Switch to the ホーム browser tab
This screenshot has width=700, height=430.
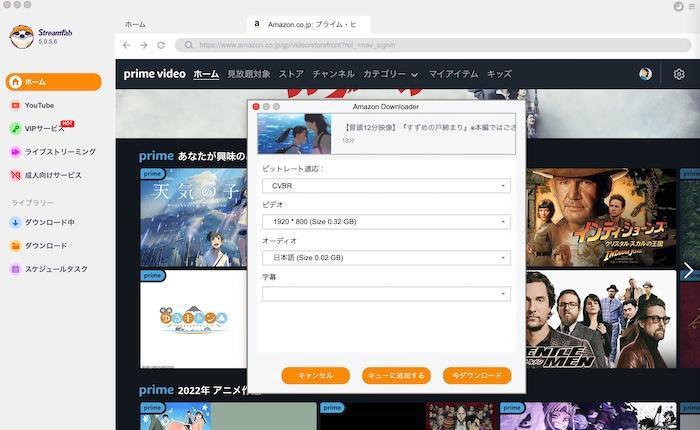135,25
